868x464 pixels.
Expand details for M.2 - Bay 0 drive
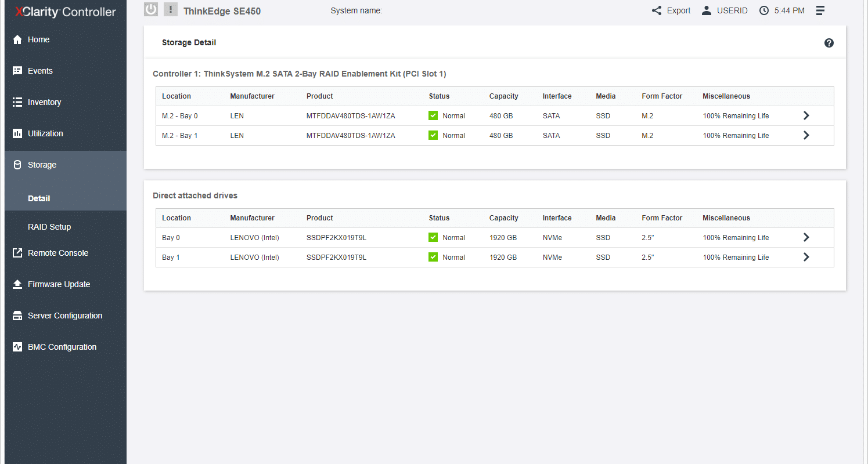[x=806, y=115]
